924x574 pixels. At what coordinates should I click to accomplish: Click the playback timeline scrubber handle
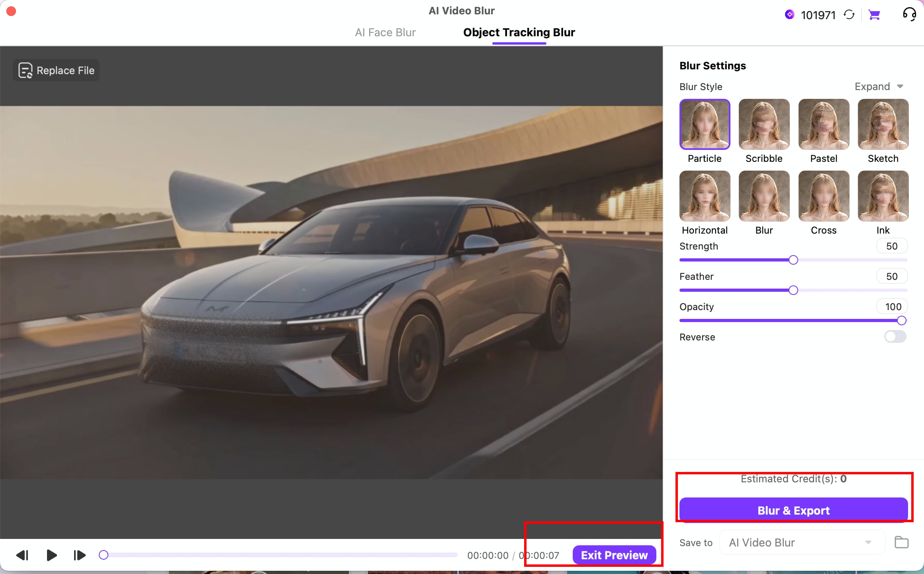click(x=104, y=555)
